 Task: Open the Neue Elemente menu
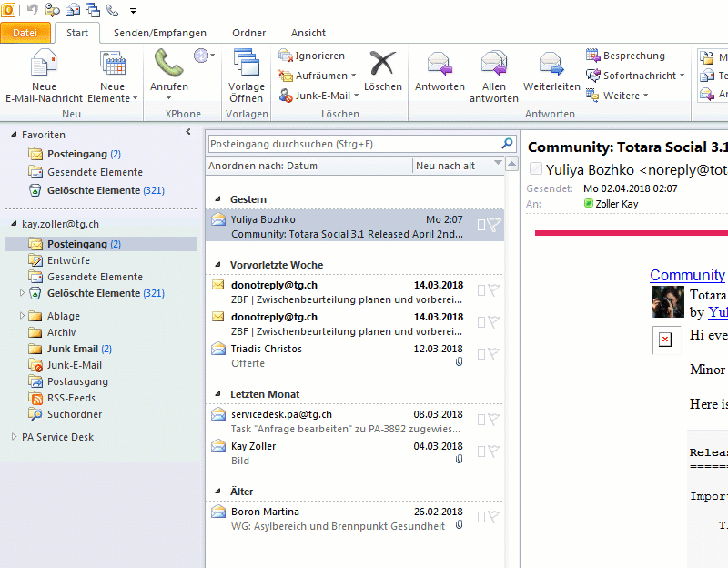(x=112, y=76)
